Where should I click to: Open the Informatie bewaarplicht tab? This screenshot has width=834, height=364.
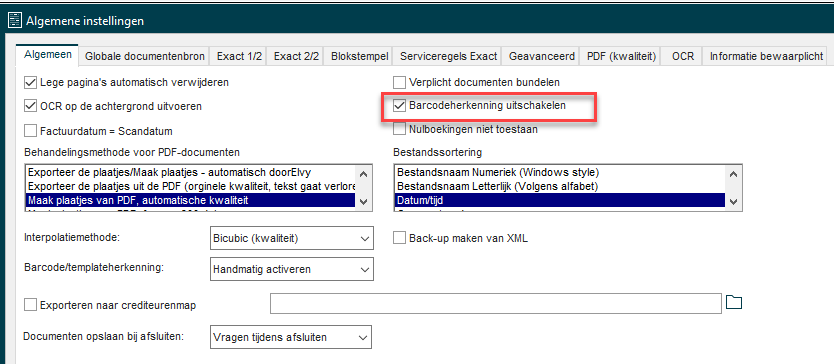766,56
